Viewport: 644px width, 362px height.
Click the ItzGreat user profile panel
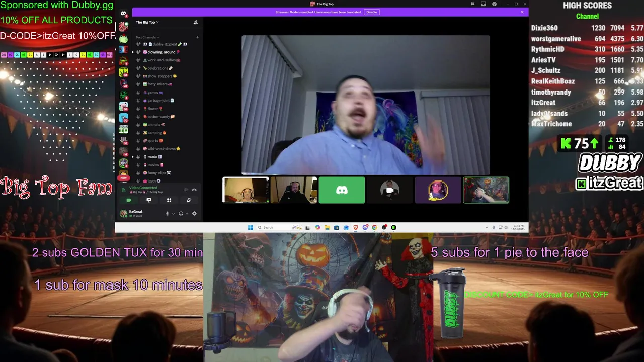[x=140, y=214]
